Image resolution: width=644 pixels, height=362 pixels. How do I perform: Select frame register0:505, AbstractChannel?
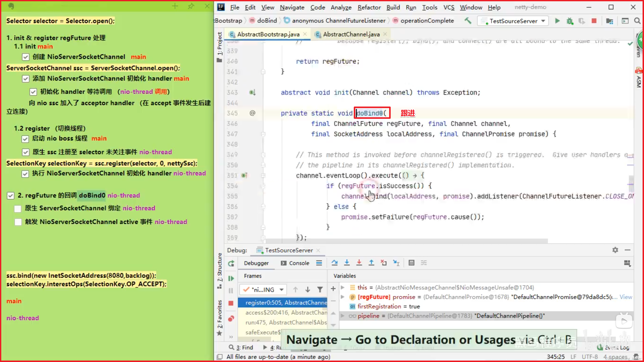(282, 302)
